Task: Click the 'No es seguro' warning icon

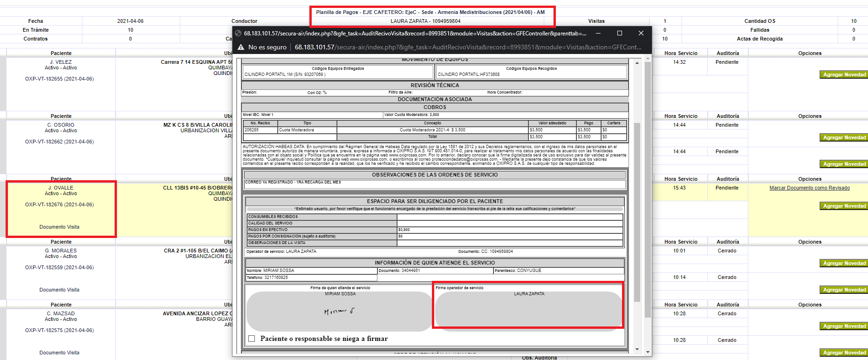Action: click(x=241, y=47)
